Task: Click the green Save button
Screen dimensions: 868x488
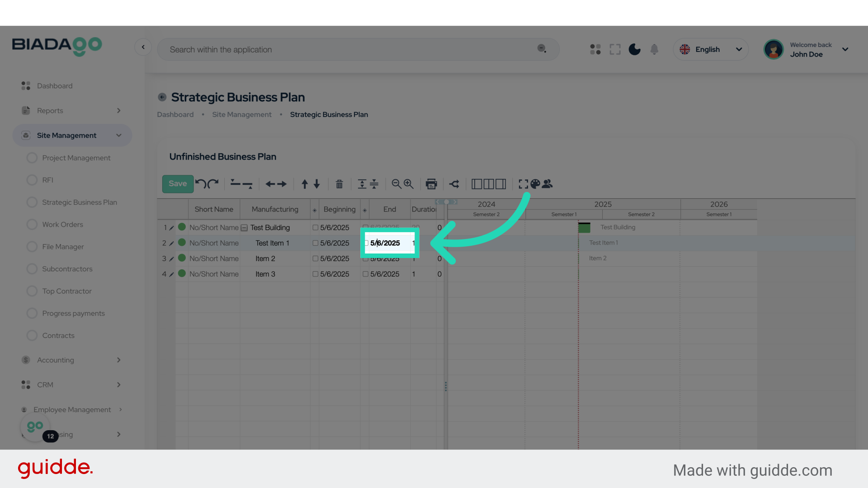Action: 178,183
